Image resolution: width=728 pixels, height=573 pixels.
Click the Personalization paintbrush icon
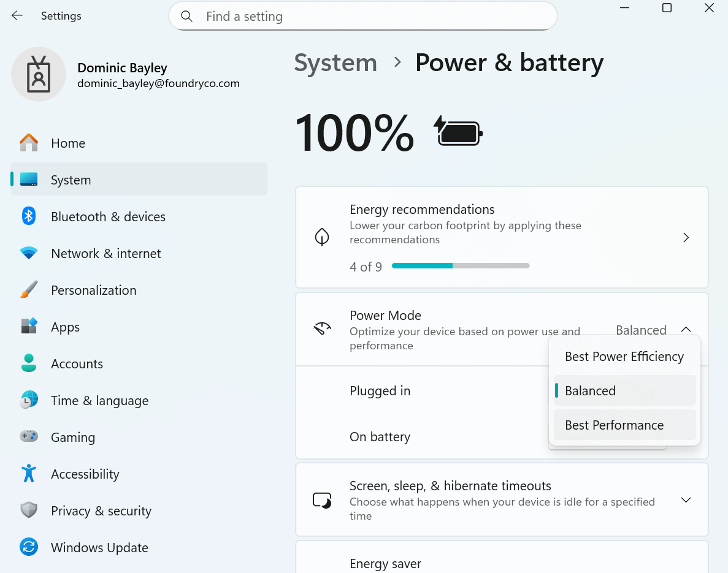(x=29, y=290)
